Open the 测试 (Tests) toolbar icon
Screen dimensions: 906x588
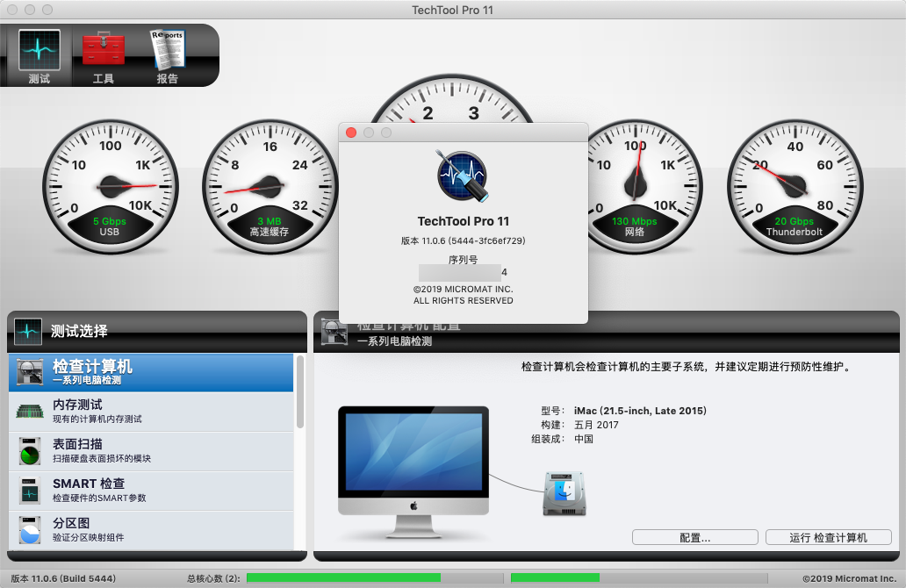(39, 56)
